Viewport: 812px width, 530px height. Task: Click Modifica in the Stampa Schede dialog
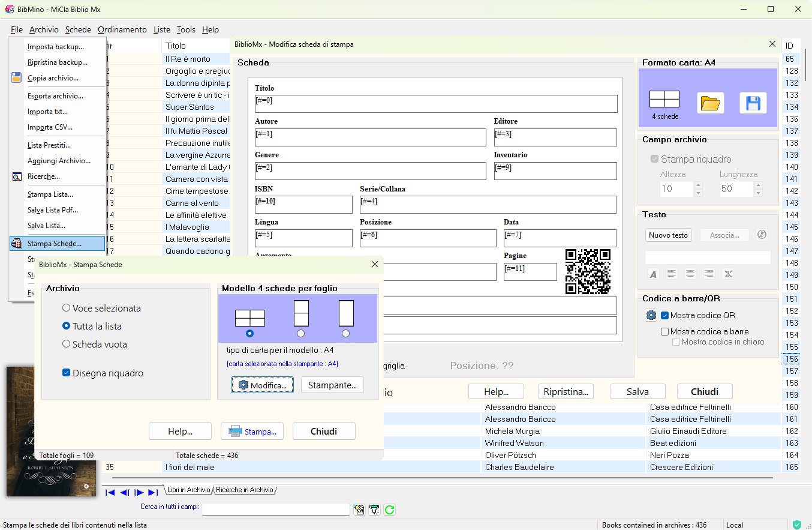point(262,385)
